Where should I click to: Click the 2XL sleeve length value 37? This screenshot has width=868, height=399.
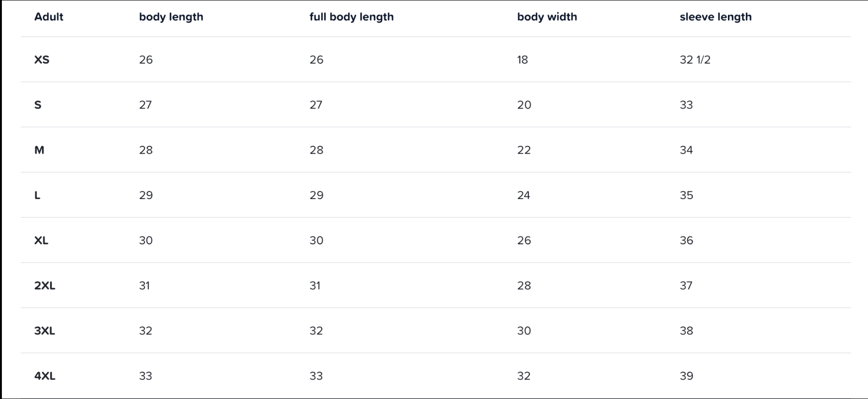[686, 286]
